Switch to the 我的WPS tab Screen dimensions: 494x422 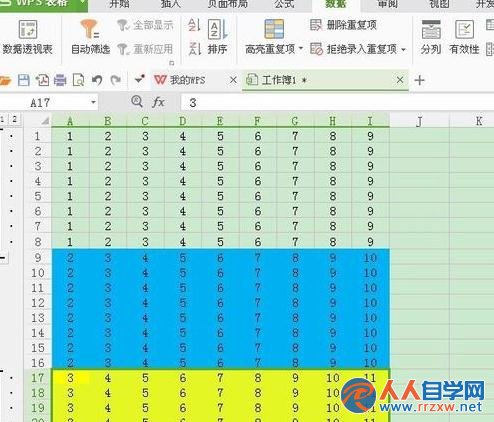click(x=187, y=80)
